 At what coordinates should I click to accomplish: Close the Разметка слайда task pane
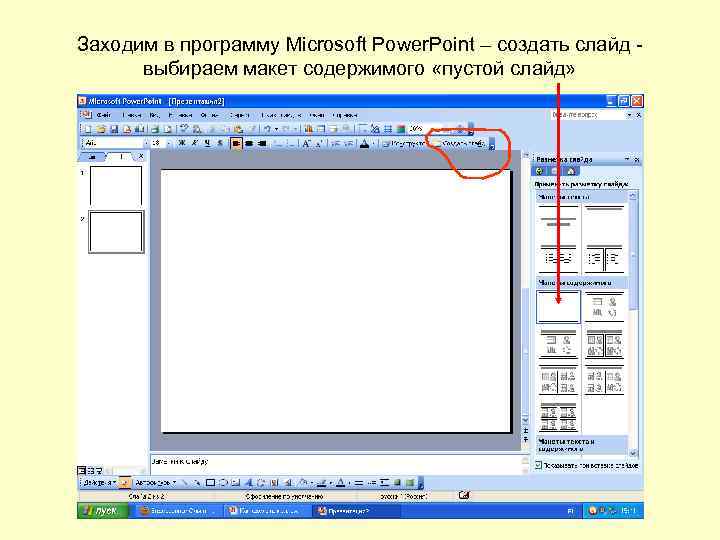click(x=637, y=159)
